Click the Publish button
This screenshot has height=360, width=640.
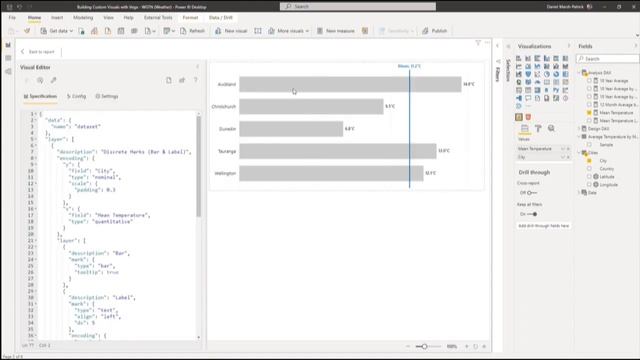(435, 31)
